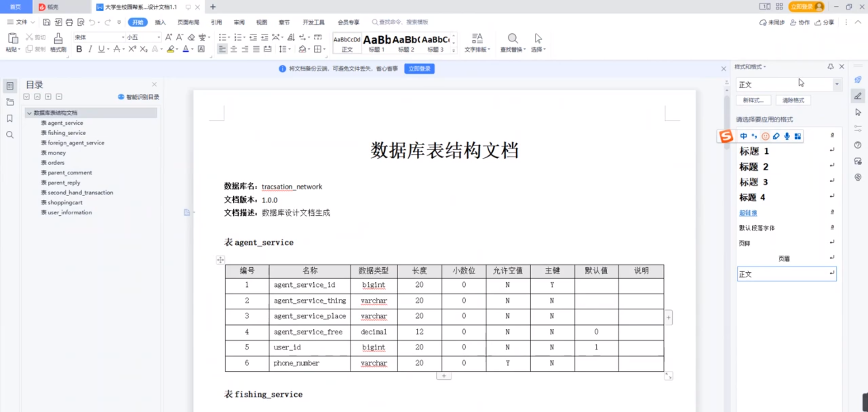The image size is (868, 412).
Task: Open the 插入 ribbon tab
Action: pyautogui.click(x=160, y=22)
